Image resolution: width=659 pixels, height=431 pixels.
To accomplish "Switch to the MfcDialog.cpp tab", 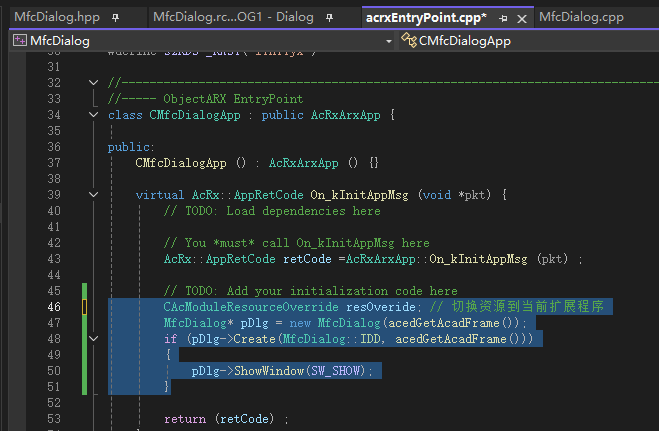I will click(582, 18).
